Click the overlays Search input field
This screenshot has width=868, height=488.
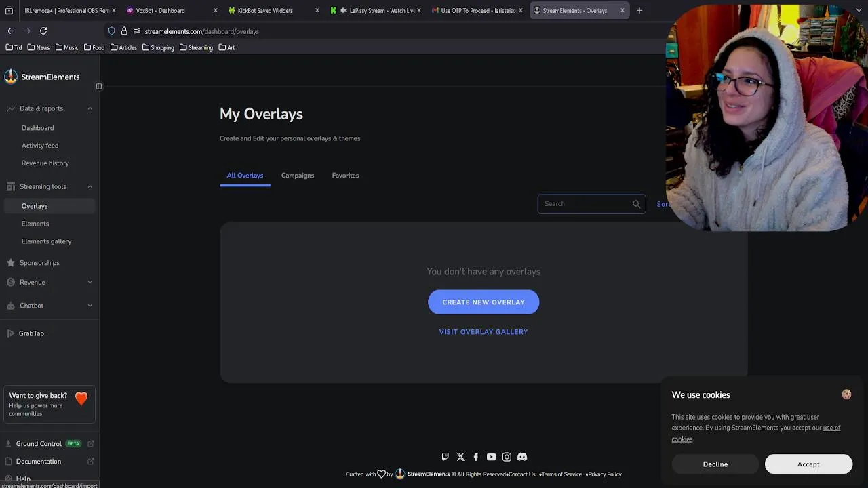click(591, 204)
